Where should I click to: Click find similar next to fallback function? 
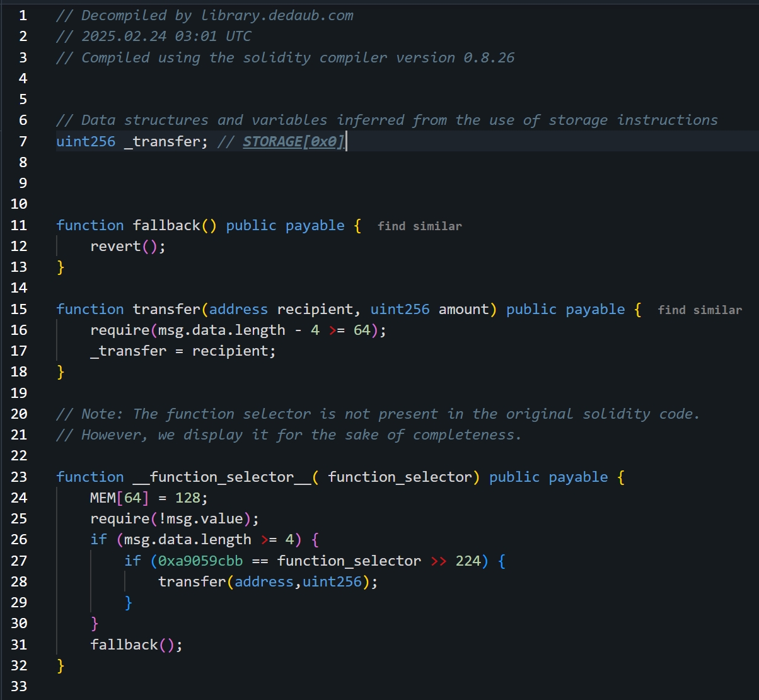[x=419, y=226]
